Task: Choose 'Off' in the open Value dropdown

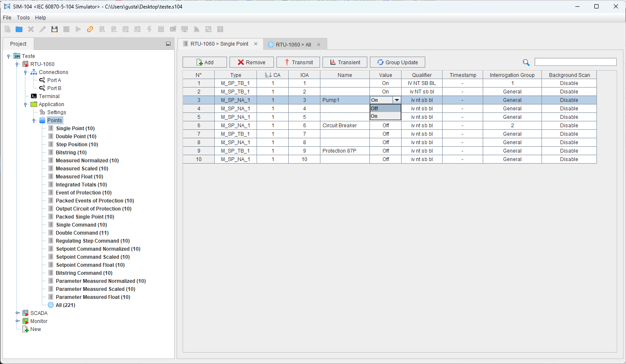Action: point(385,109)
